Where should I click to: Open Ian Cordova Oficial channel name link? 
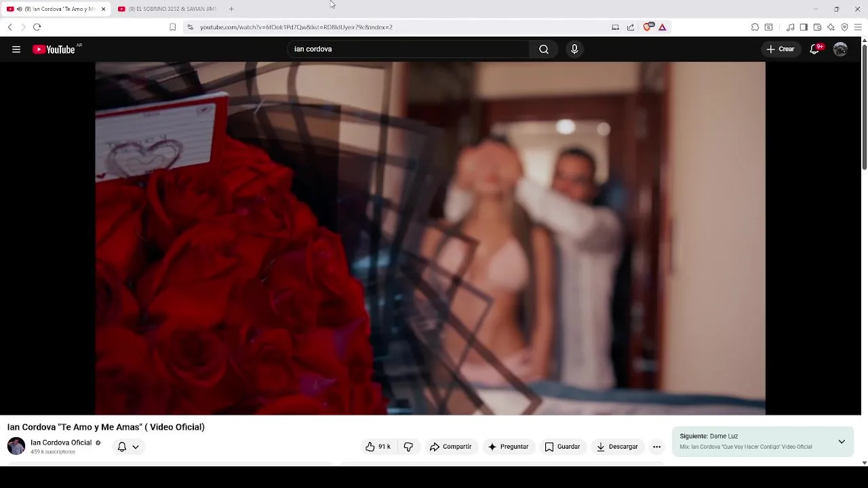coord(61,443)
